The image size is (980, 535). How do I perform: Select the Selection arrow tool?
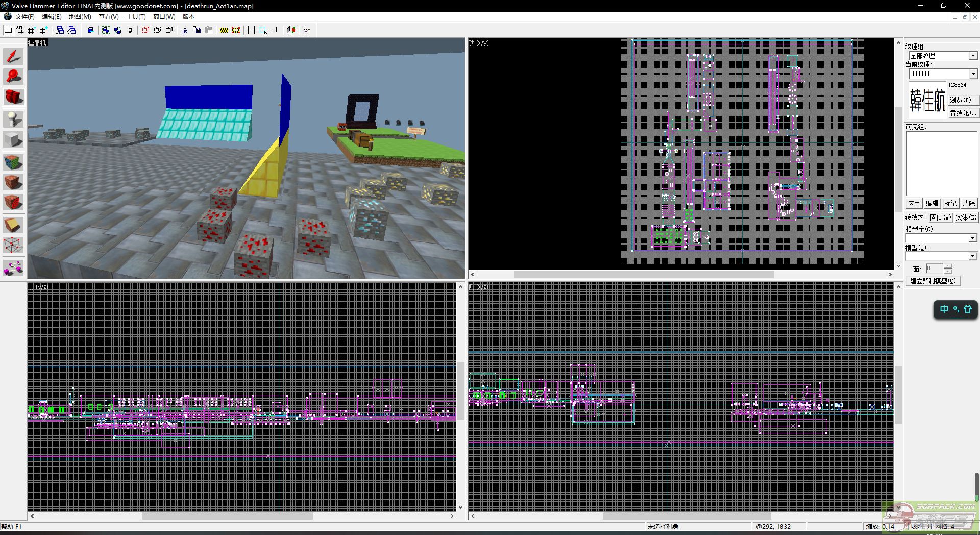13,56
